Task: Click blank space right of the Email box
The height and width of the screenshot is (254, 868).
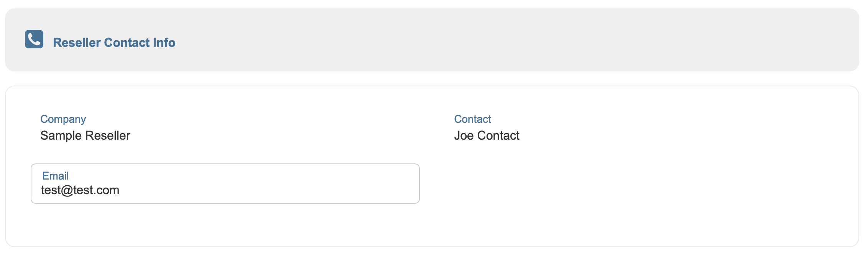Action: 613,184
